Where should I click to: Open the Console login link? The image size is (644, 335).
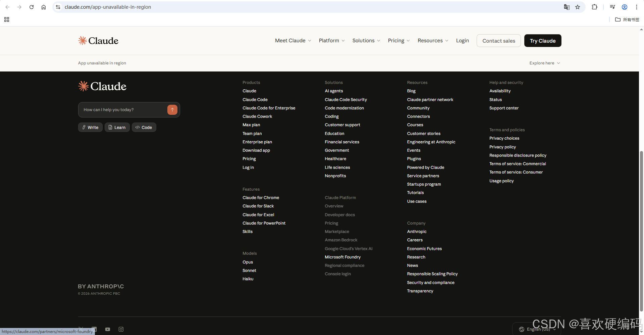click(338, 274)
